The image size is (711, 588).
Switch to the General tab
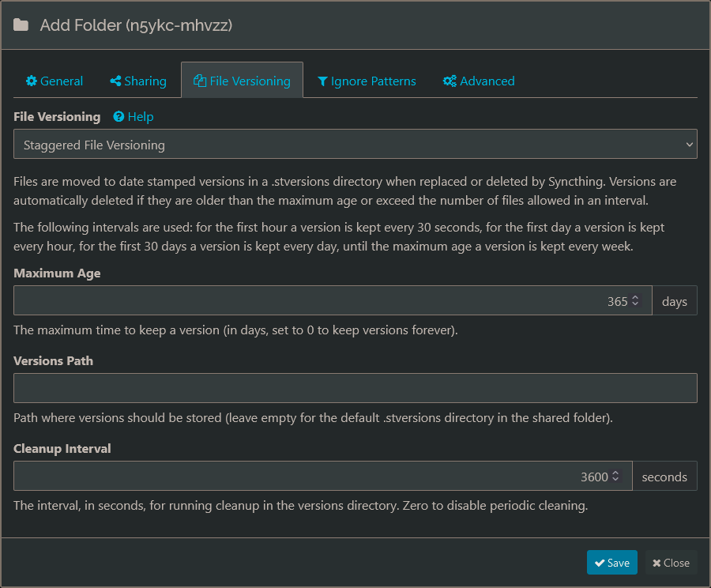tap(55, 81)
